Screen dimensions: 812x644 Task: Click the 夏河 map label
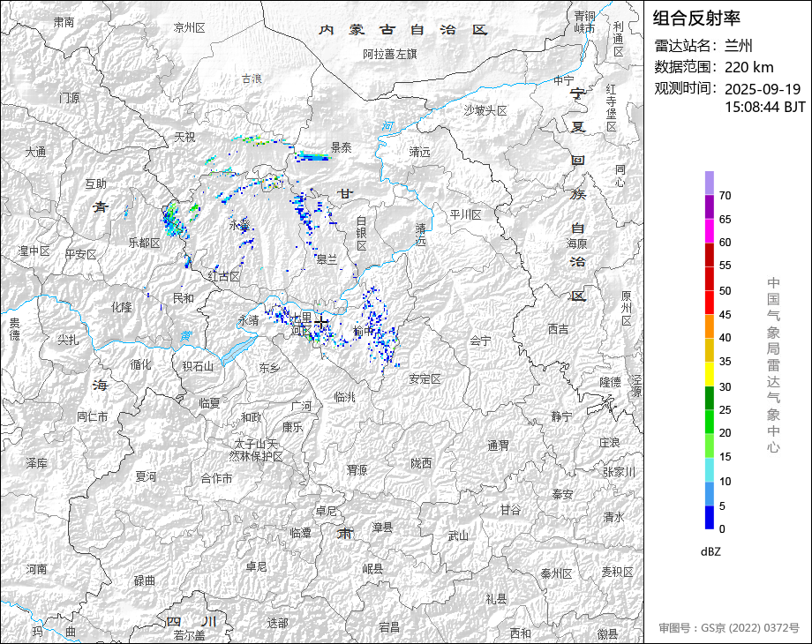[146, 476]
